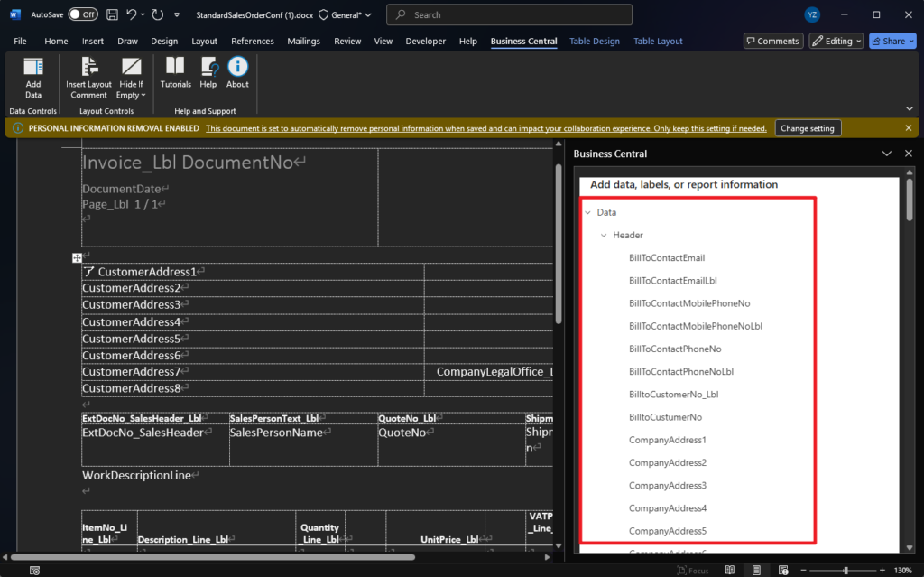Click the Search input box

(509, 14)
